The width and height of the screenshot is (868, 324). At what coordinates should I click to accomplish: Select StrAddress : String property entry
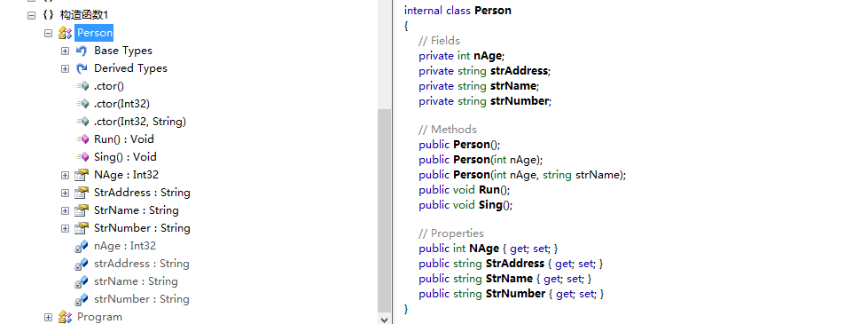pyautogui.click(x=142, y=193)
